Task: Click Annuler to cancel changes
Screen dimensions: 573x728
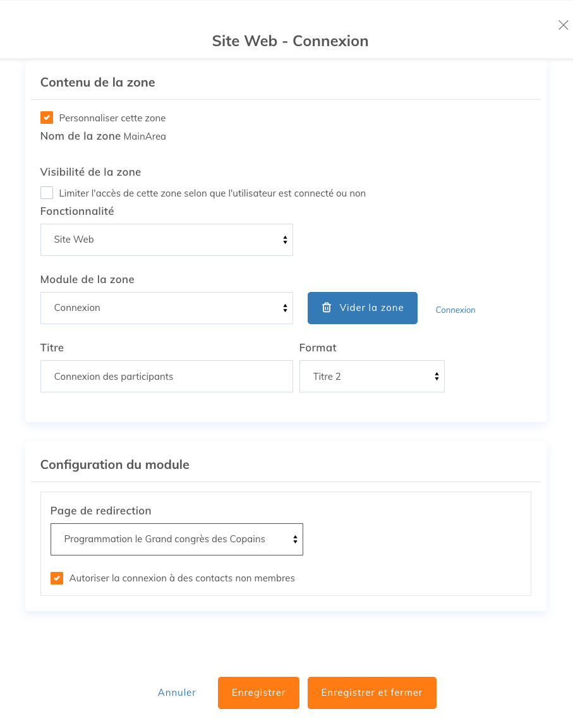Action: (177, 693)
